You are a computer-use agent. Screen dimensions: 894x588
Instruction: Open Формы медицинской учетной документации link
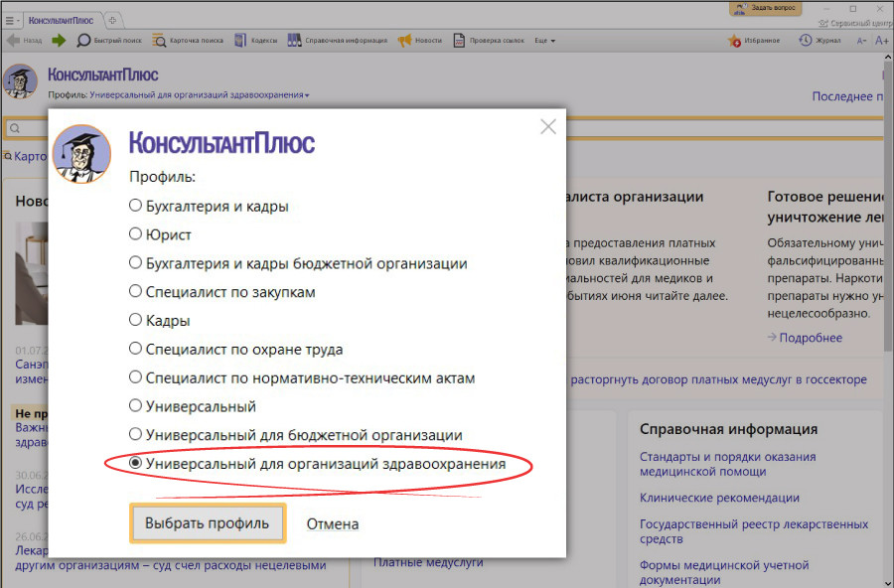(724, 572)
